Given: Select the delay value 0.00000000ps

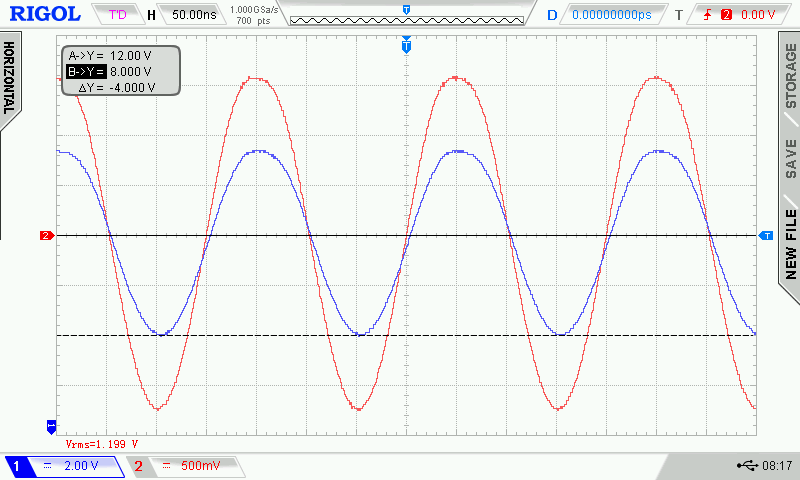Looking at the screenshot, I should click(612, 15).
